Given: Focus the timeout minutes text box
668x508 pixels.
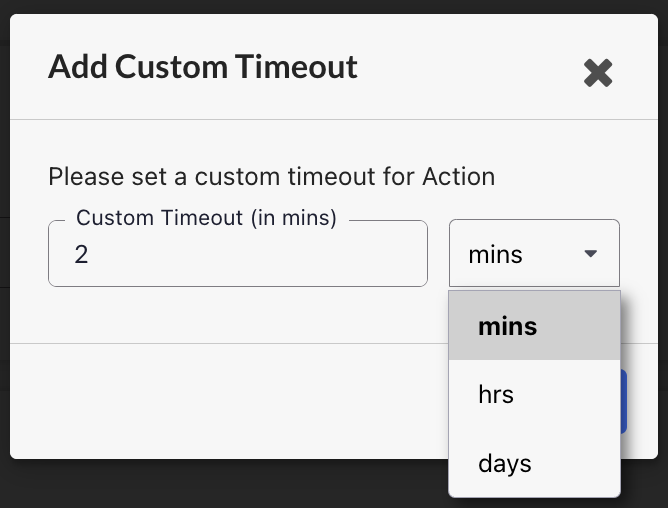Looking at the screenshot, I should point(238,254).
